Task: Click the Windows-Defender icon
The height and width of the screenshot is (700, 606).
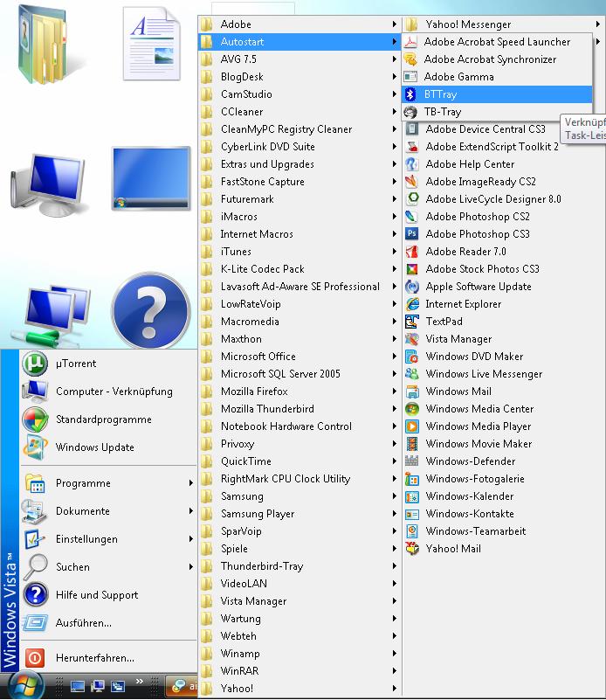Action: pyautogui.click(x=411, y=461)
